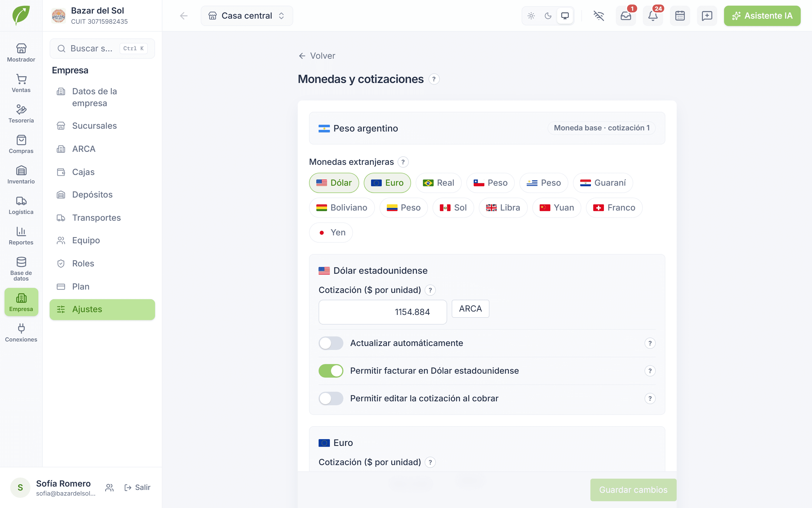This screenshot has height=508, width=812.
Task: Open Datos de la empresa menu item
Action: click(102, 97)
